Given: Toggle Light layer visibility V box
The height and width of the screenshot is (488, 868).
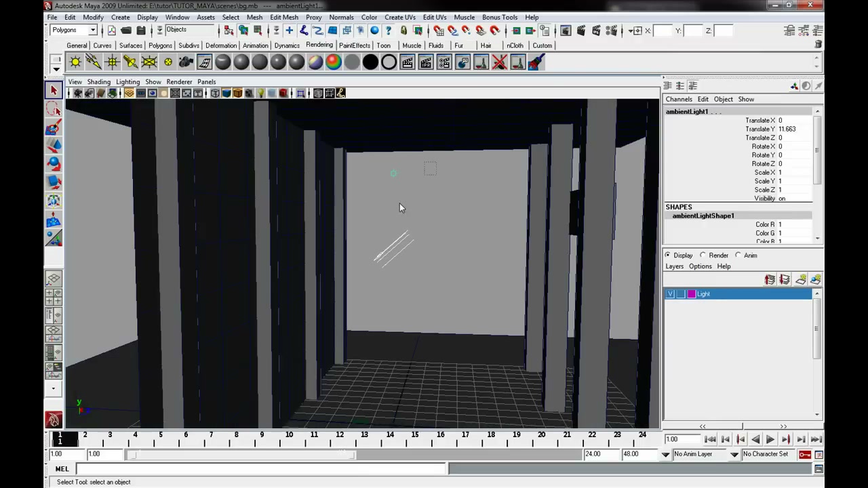Looking at the screenshot, I should (x=671, y=293).
